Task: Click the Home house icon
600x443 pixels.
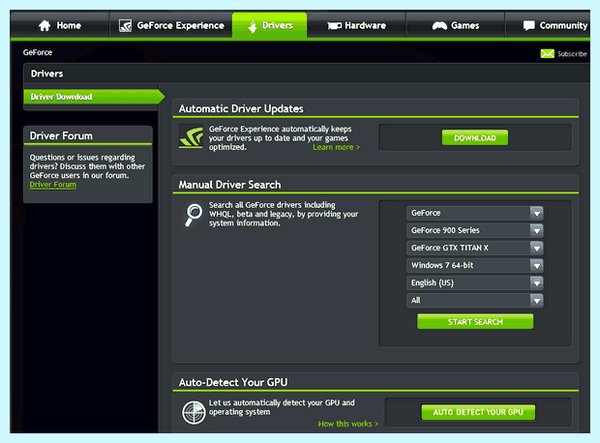Action: pyautogui.click(x=44, y=26)
